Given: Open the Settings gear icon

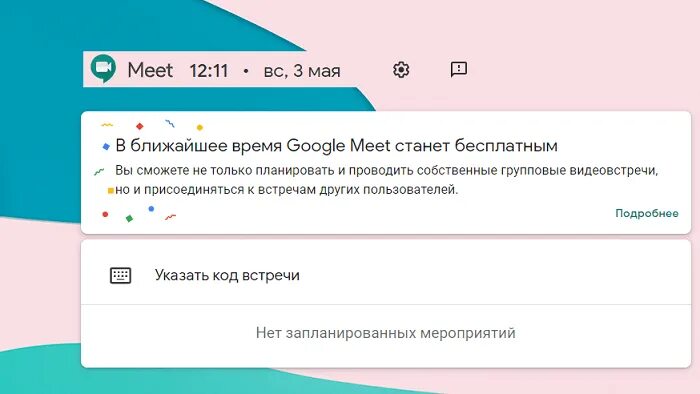Looking at the screenshot, I should (401, 70).
